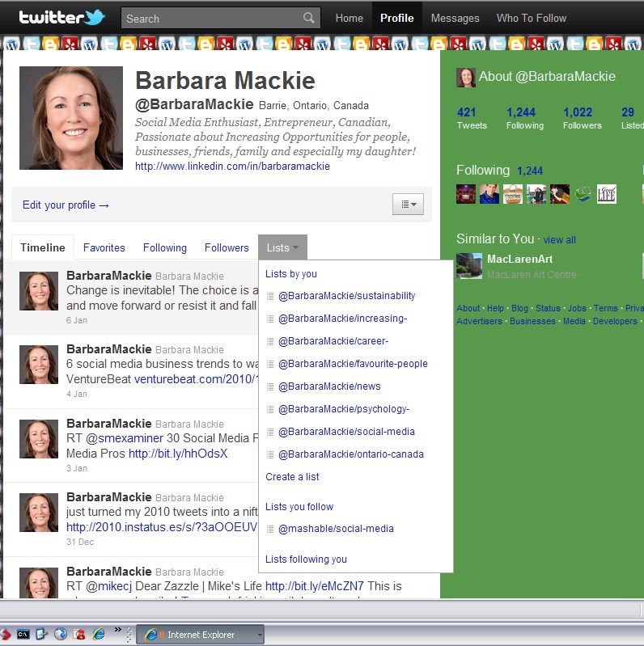Open the footer Advertisers link
The height and width of the screenshot is (646, 644).
(479, 321)
